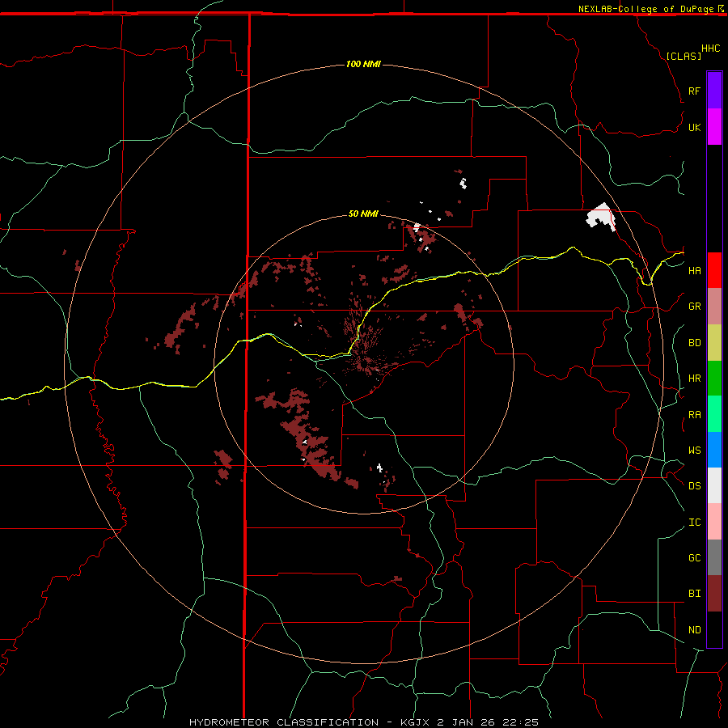Click the BD legend label

click(x=694, y=343)
